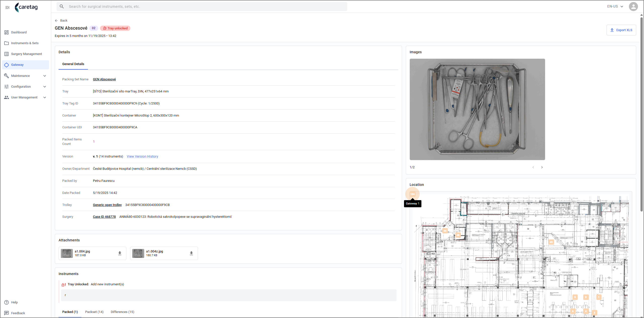Open the EN-US language dropdown
Screen dimensions: 644x318
pyautogui.click(x=615, y=7)
